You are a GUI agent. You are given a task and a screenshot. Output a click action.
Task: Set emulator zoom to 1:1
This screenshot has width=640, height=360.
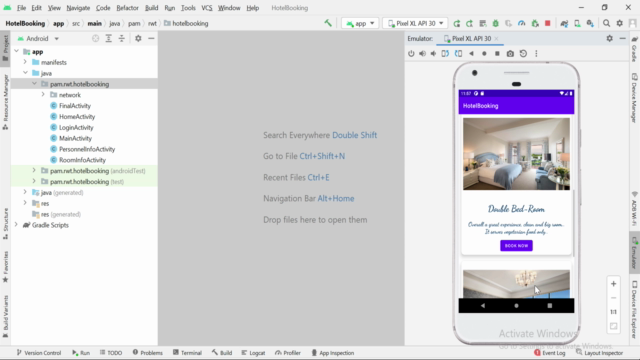coord(613,312)
